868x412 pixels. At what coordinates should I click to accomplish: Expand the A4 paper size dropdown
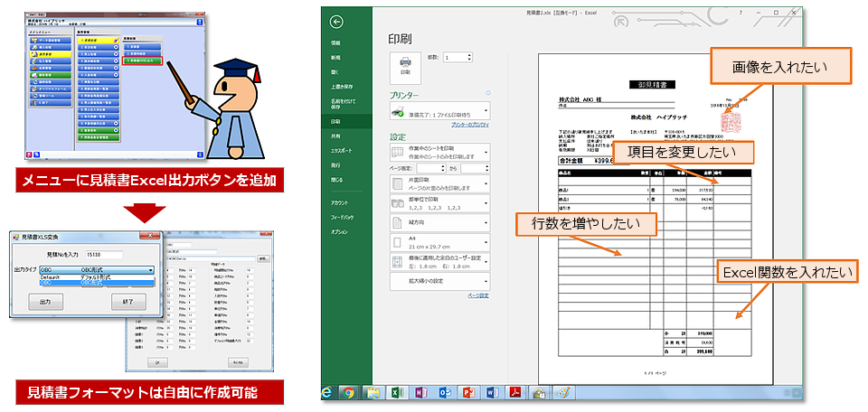click(440, 242)
